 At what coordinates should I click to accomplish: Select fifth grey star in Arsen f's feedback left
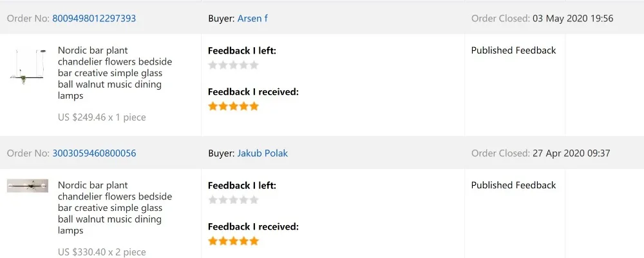254,65
